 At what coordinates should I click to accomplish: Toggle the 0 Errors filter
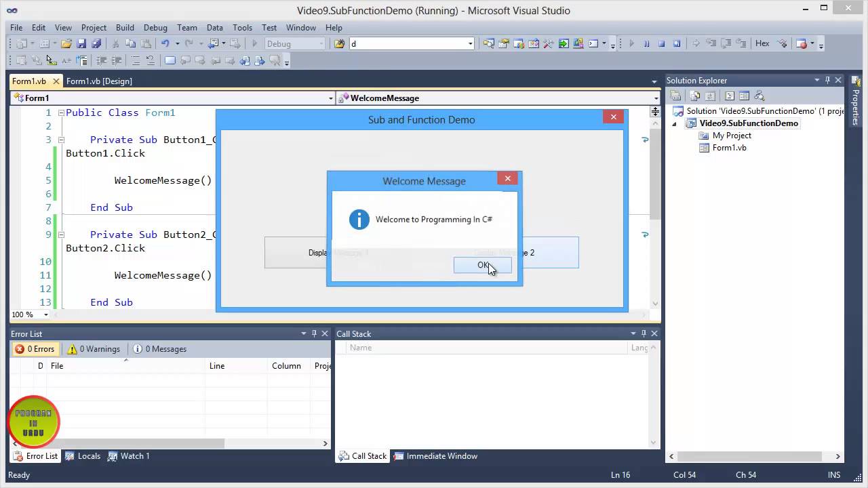click(35, 349)
